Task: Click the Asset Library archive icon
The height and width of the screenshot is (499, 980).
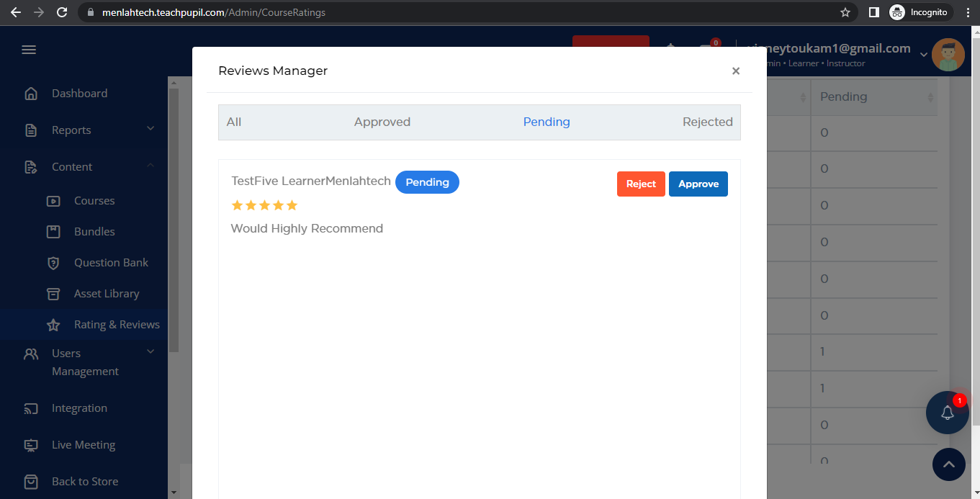Action: (53, 294)
